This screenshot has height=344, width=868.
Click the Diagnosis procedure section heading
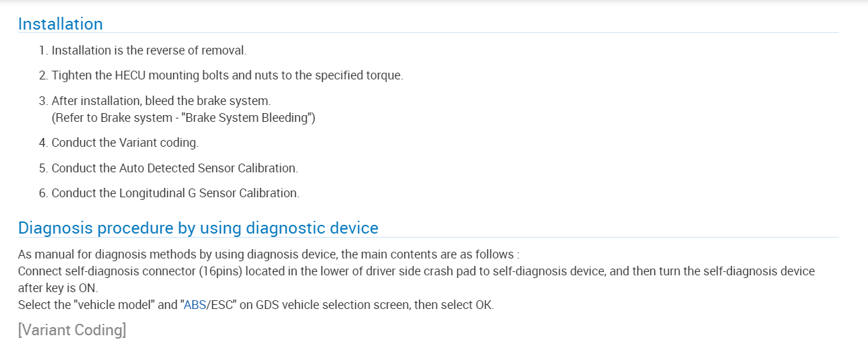198,228
